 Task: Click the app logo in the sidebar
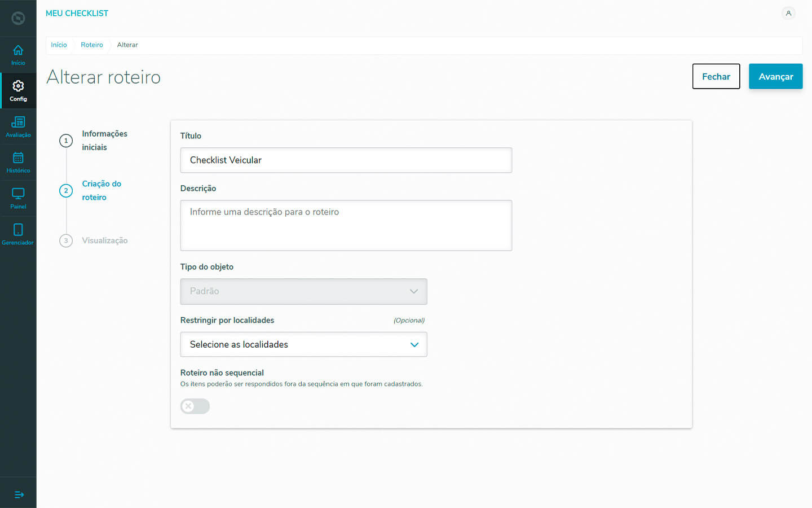pyautogui.click(x=18, y=19)
